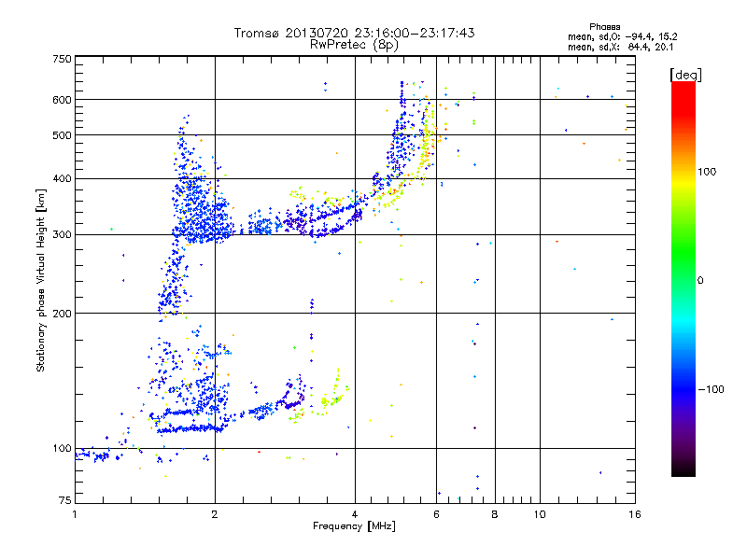Click the x-axis tick label '6'
747x560 pixels.
pos(436,514)
